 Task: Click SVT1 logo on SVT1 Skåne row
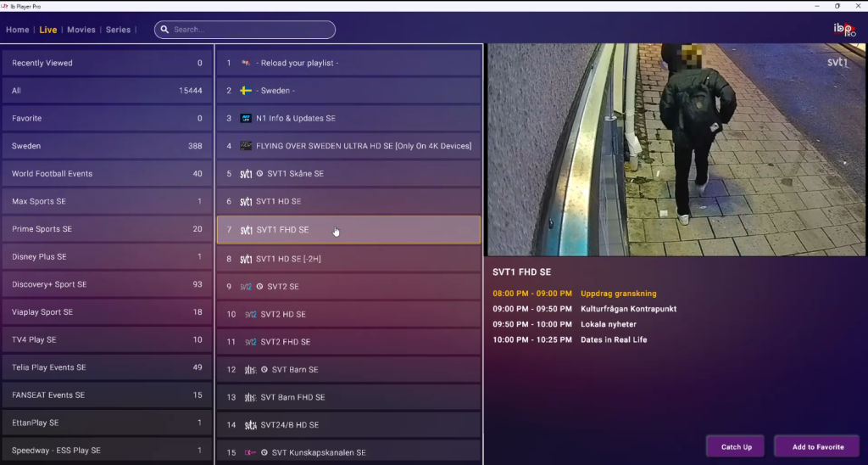click(246, 174)
